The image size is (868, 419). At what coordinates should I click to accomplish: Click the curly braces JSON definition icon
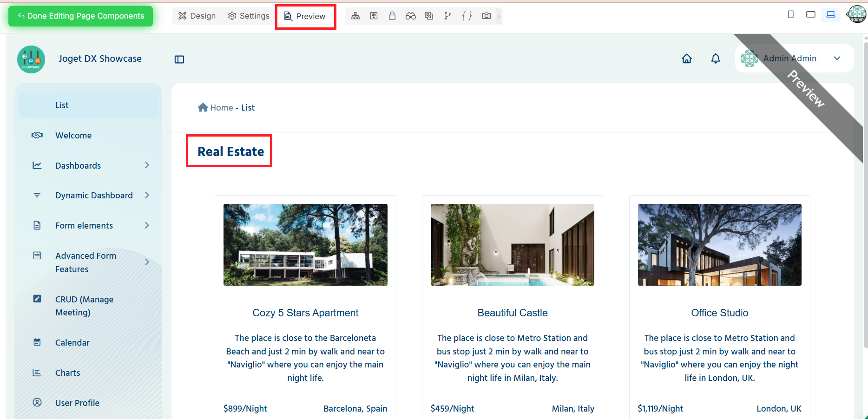[467, 16]
